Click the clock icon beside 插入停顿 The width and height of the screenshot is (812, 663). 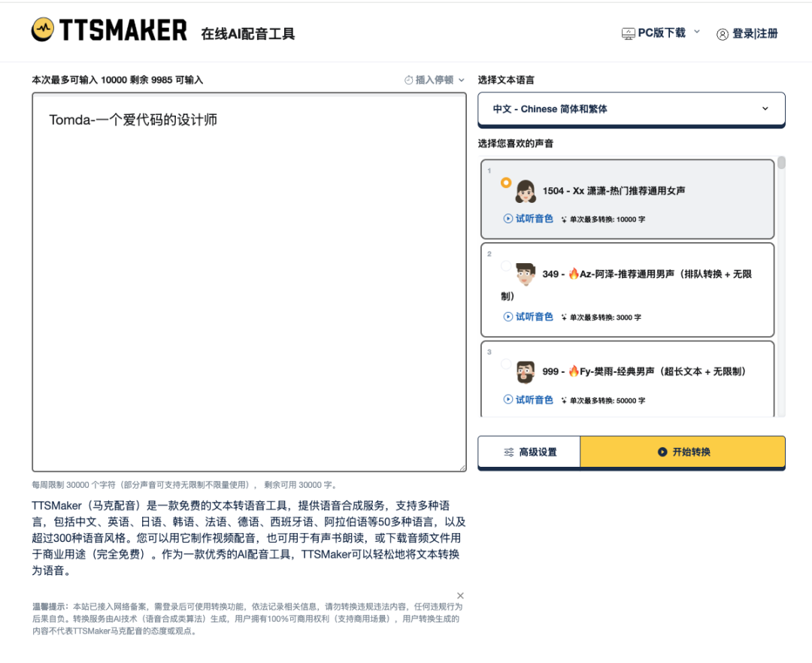point(408,80)
